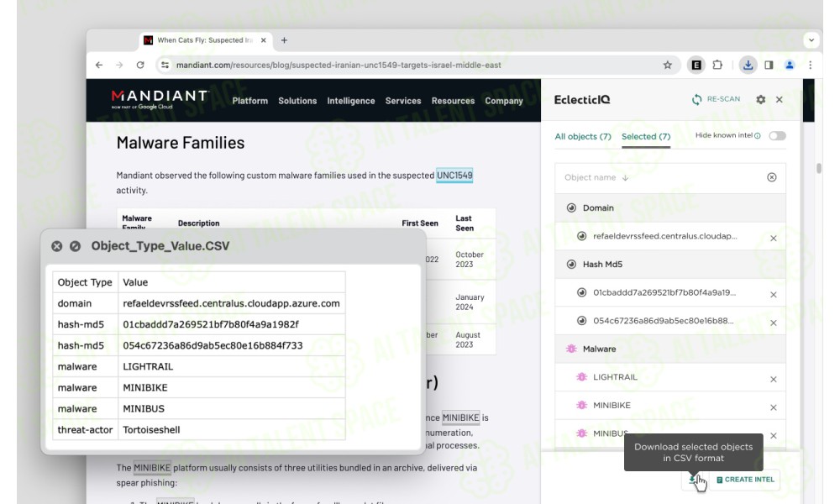Click the address bar URL

pyautogui.click(x=339, y=65)
